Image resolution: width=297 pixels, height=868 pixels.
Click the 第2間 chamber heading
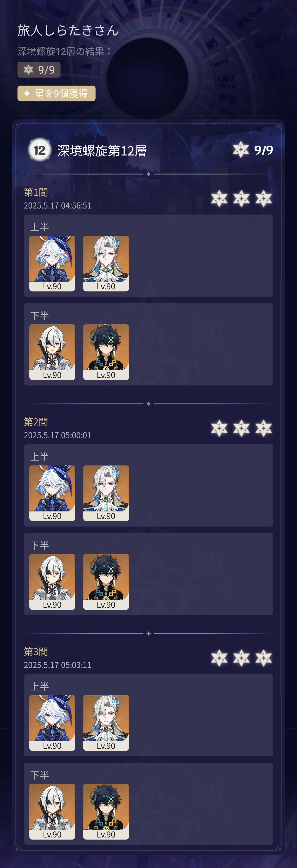pyautogui.click(x=36, y=422)
